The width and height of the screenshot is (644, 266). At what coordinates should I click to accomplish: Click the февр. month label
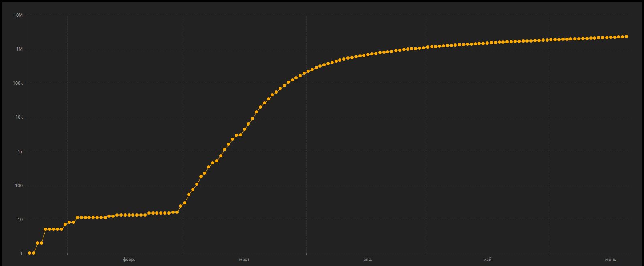[129, 260]
